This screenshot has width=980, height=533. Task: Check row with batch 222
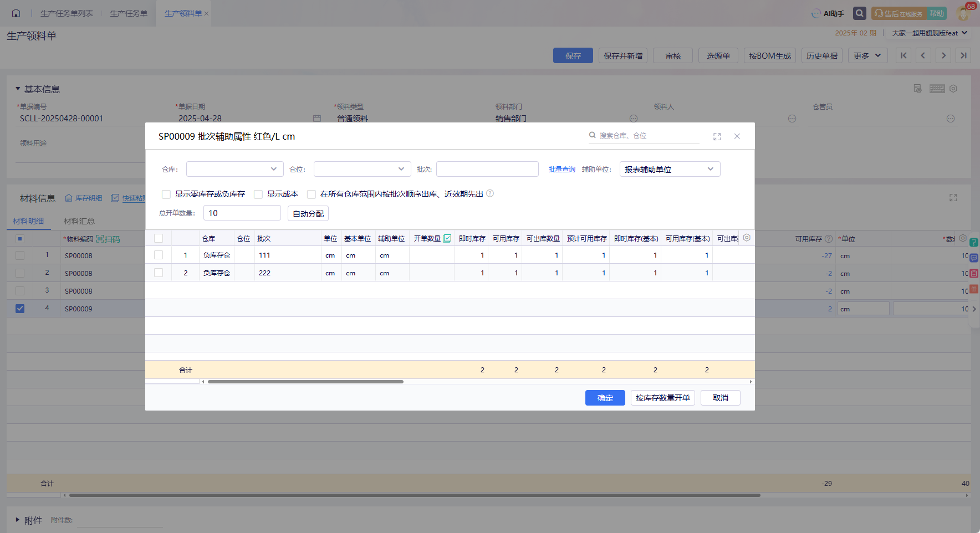point(159,273)
